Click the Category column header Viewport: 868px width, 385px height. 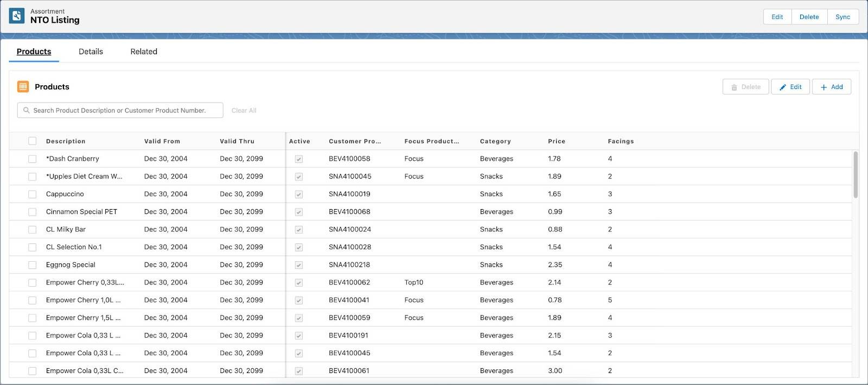[x=495, y=141]
